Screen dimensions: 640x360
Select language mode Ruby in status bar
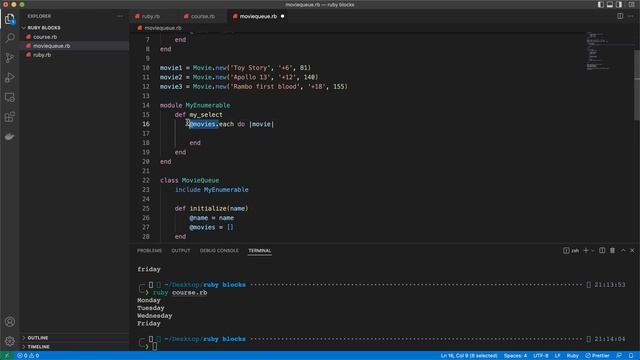pos(572,356)
